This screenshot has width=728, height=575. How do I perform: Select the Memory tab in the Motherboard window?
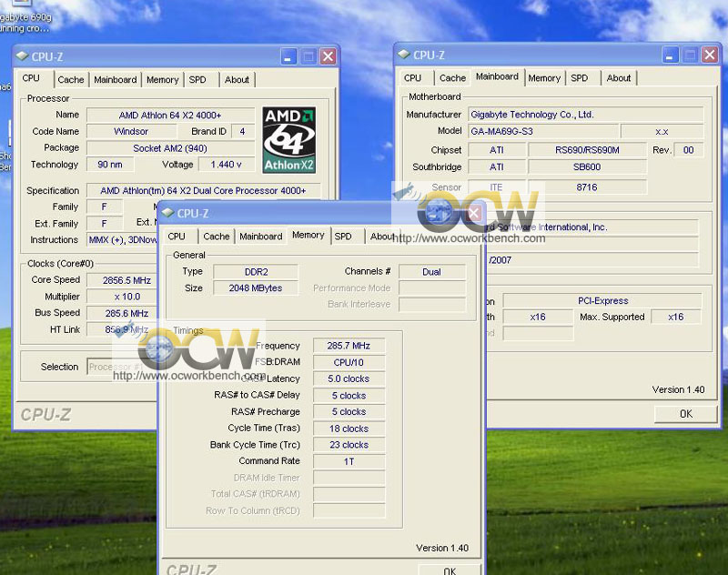[x=544, y=78]
